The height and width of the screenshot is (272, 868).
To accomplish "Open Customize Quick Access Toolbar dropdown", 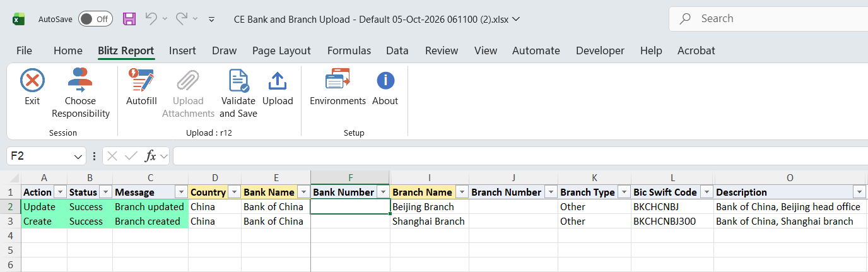I will [212, 19].
